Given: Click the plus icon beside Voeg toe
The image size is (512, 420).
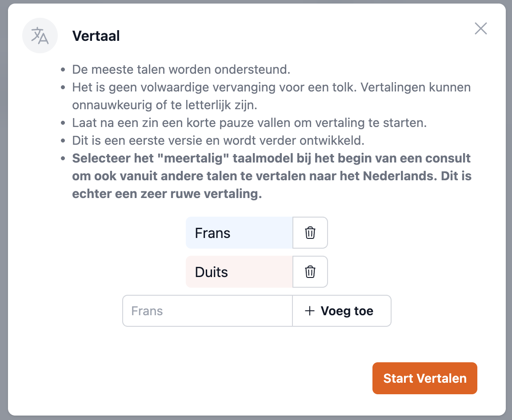Looking at the screenshot, I should tap(309, 311).
